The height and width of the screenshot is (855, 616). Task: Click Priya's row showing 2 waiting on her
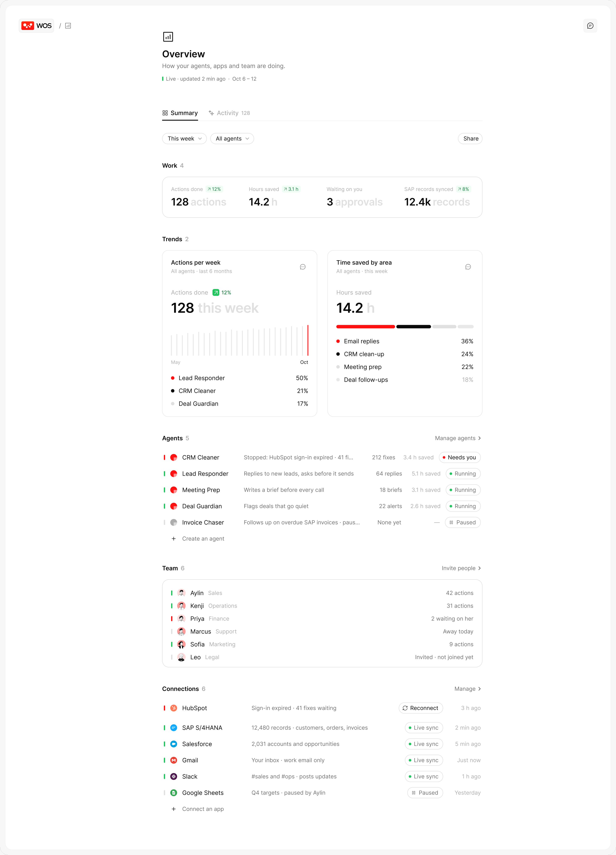click(x=322, y=618)
